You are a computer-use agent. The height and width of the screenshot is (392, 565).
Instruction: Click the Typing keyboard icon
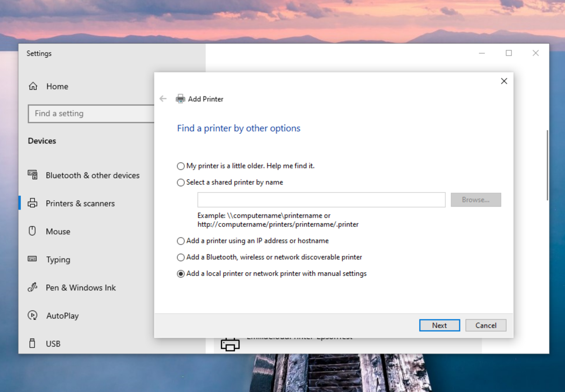(x=32, y=259)
